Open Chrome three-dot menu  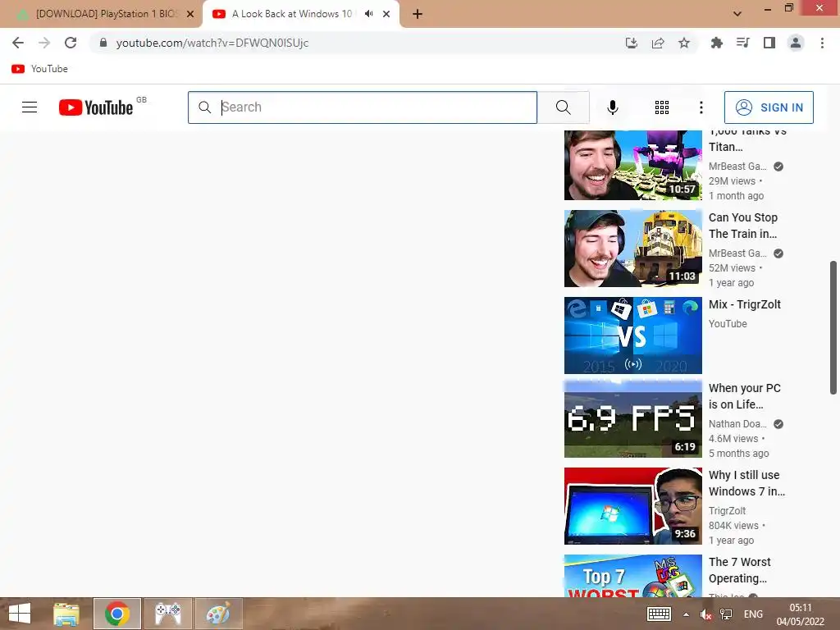click(x=822, y=43)
